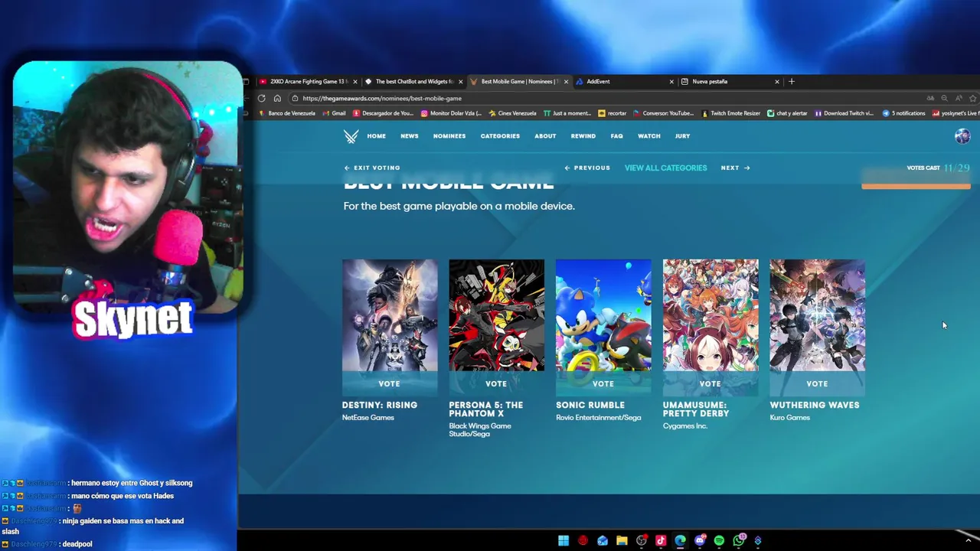Screen dimensions: 980x551
Task: Open the ABOUT menu item
Action: pos(545,136)
